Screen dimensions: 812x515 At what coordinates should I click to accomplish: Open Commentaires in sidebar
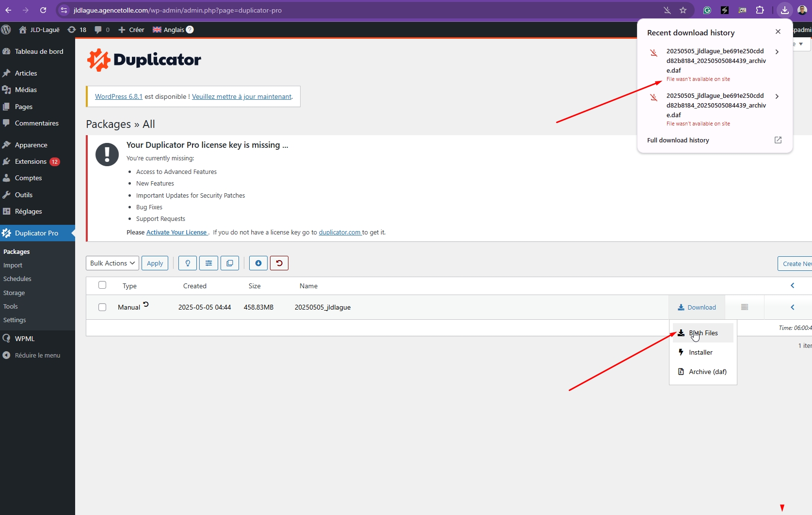[37, 123]
